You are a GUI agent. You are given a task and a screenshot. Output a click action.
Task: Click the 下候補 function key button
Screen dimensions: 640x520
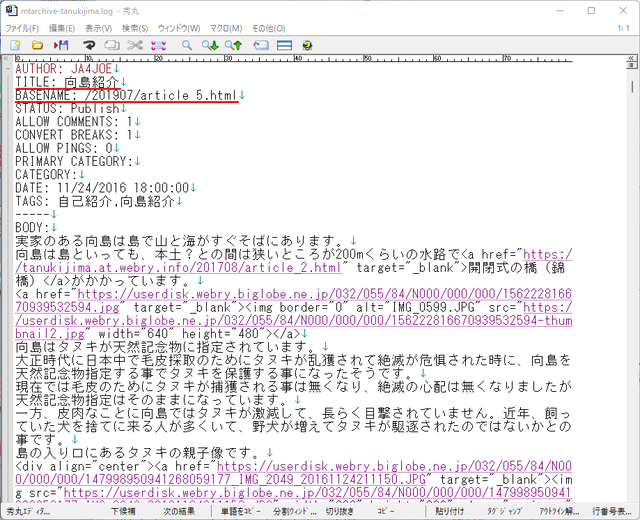point(123,511)
